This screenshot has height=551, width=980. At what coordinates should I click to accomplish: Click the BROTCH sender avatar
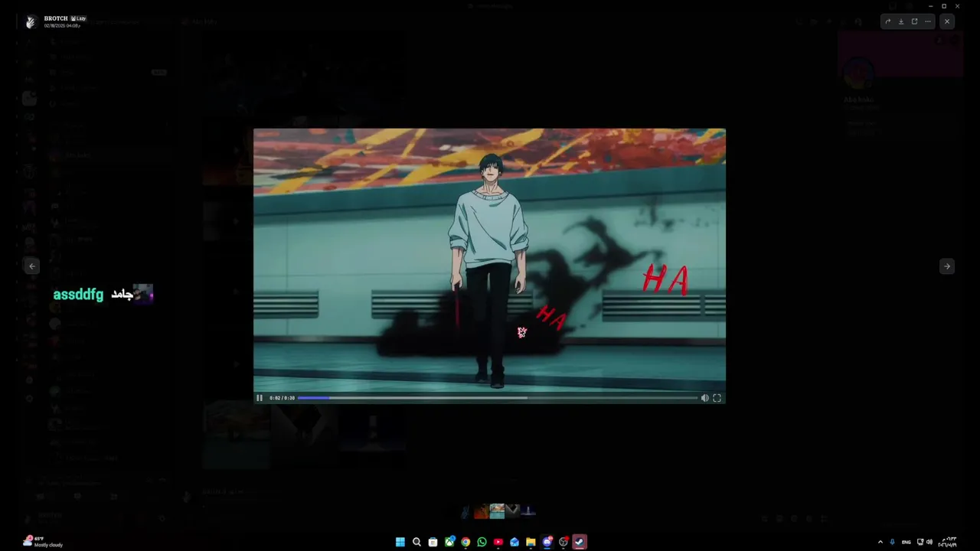[x=31, y=22]
